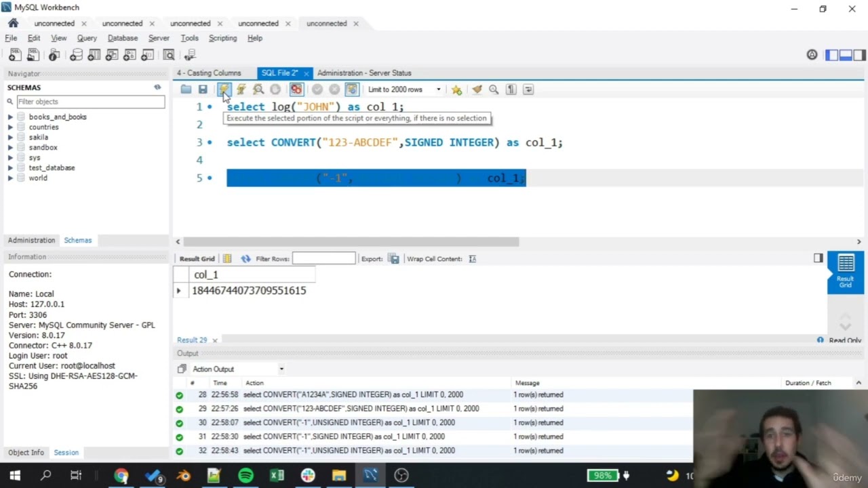Open the Server menu

tap(159, 38)
